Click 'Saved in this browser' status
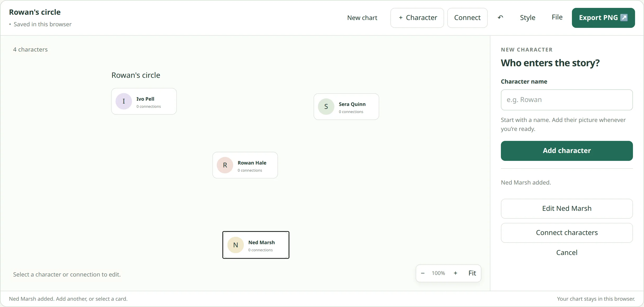This screenshot has height=307, width=644. click(43, 24)
